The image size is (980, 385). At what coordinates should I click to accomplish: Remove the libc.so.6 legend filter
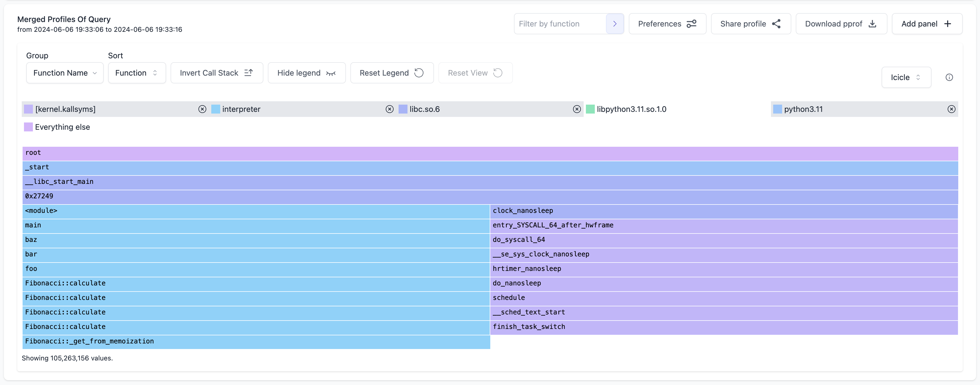coord(577,109)
